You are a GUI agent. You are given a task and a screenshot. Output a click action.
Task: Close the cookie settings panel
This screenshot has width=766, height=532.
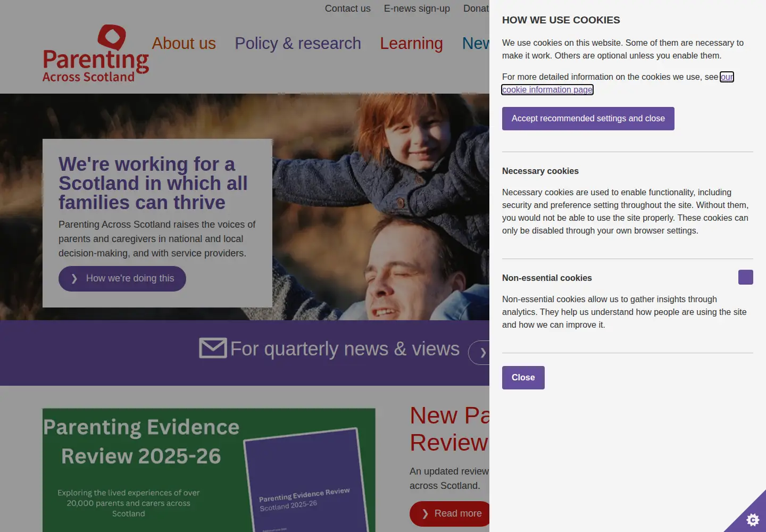point(523,378)
